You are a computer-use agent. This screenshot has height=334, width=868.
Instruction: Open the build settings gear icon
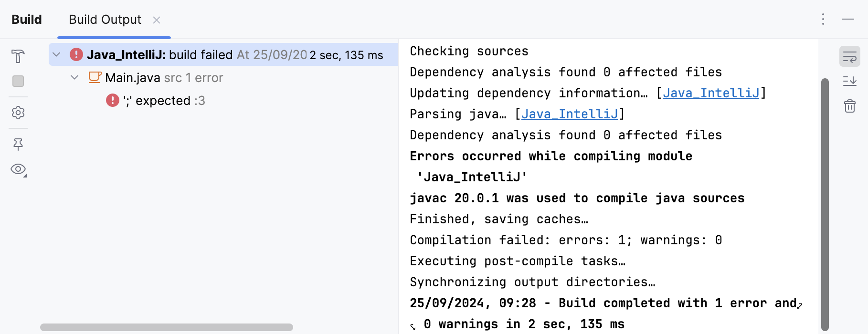point(18,113)
